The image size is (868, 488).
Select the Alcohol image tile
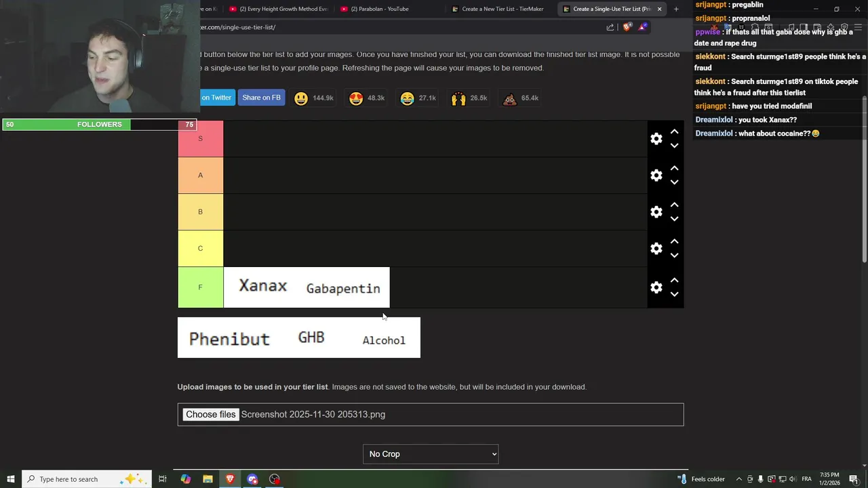pyautogui.click(x=384, y=338)
